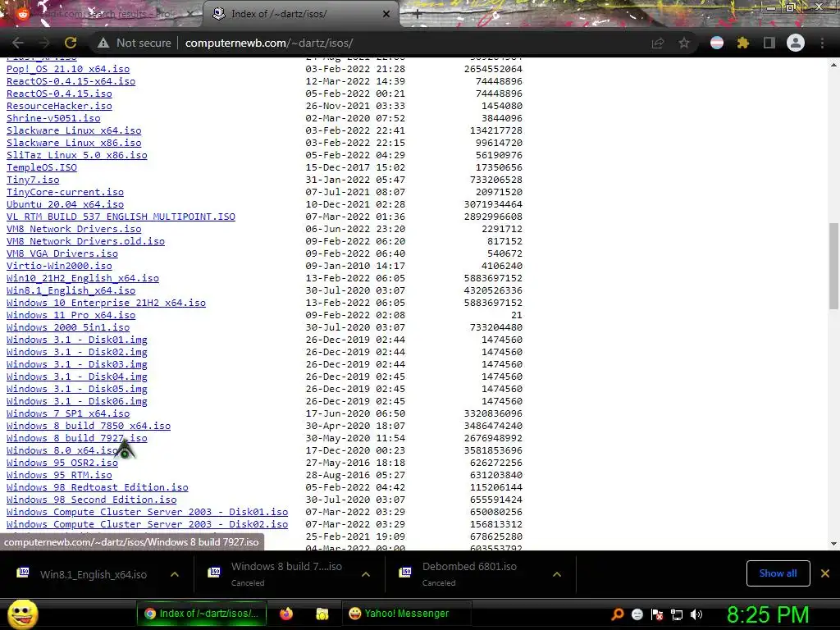Switch to Chrome taskbar button Index of /~dartz/isos/
The image size is (840, 630).
pyautogui.click(x=202, y=614)
